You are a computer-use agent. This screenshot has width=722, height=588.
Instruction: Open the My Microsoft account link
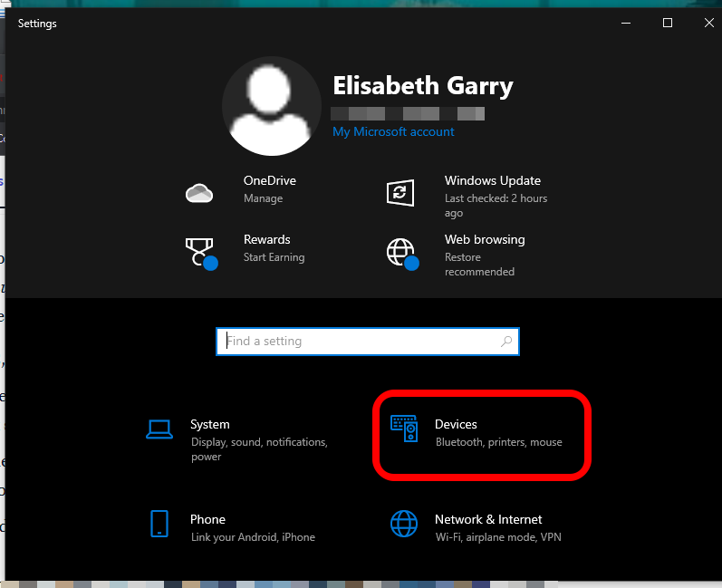pyautogui.click(x=393, y=131)
